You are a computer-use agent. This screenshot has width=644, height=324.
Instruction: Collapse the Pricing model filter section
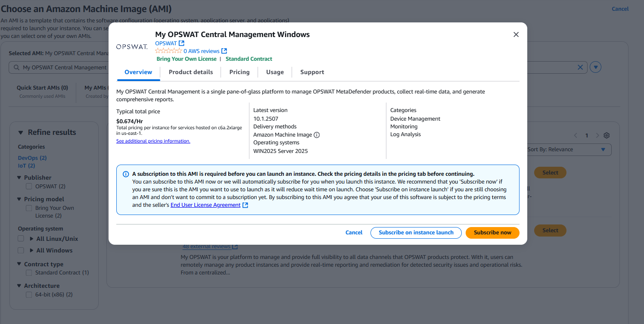(x=20, y=199)
